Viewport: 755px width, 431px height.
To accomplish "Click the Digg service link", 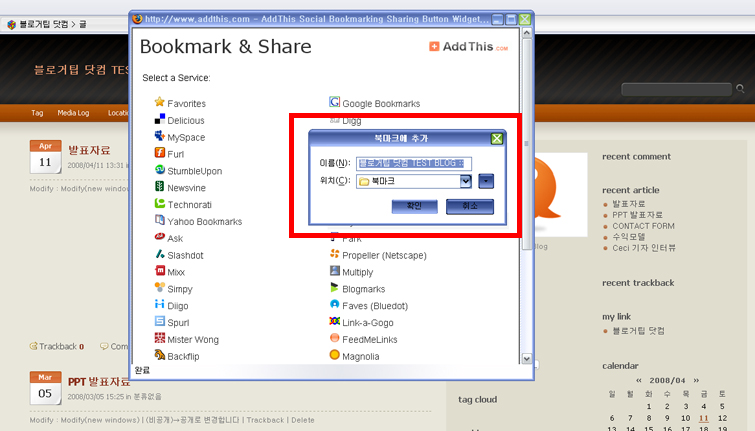I will [x=351, y=121].
